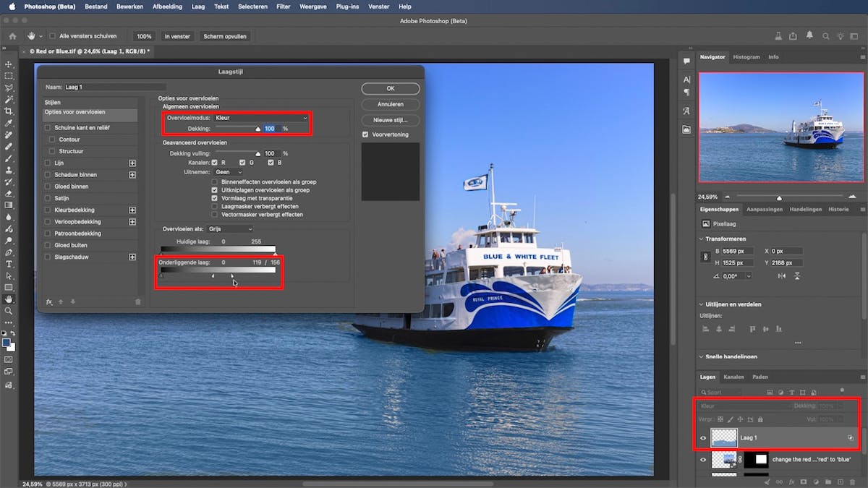
Task: Open the comments speech bubble panel icon
Action: point(686,61)
